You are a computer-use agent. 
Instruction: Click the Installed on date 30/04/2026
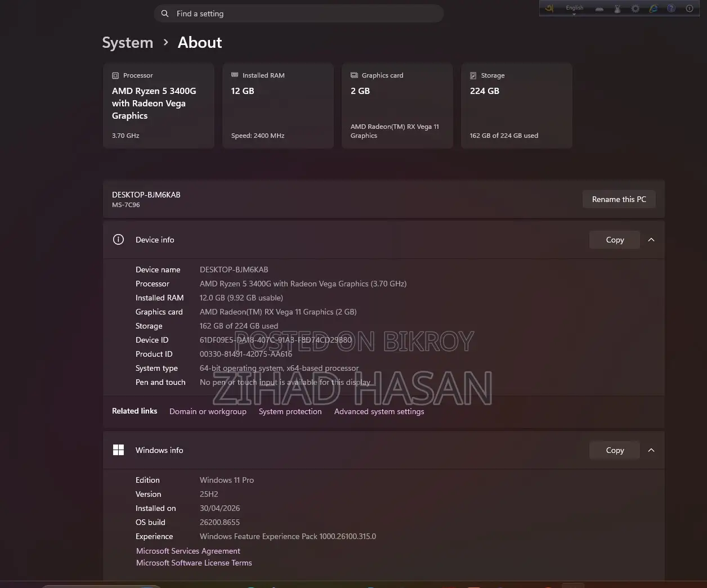click(220, 508)
